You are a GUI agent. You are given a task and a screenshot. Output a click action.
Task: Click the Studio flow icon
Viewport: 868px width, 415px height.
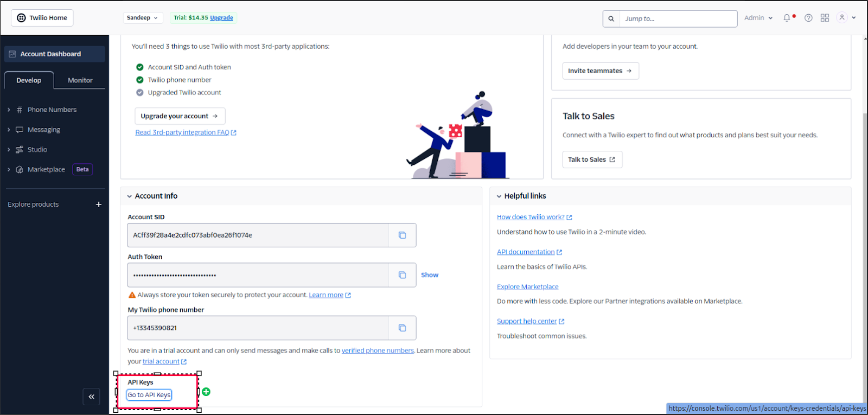(x=20, y=150)
